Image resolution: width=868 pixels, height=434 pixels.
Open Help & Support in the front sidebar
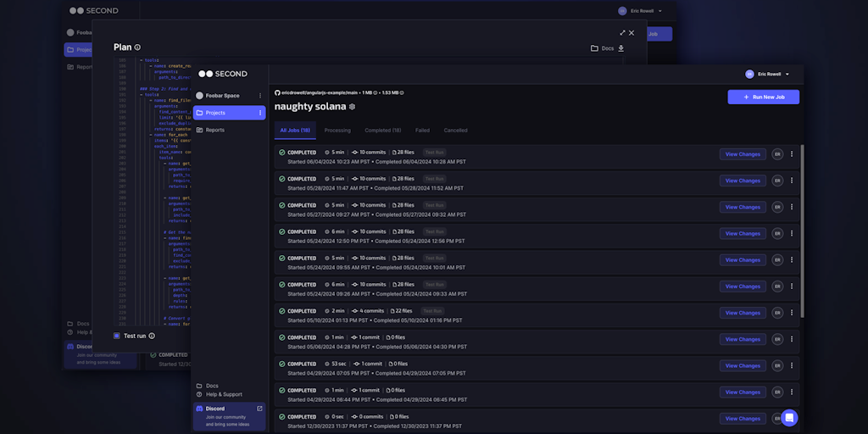pyautogui.click(x=220, y=395)
